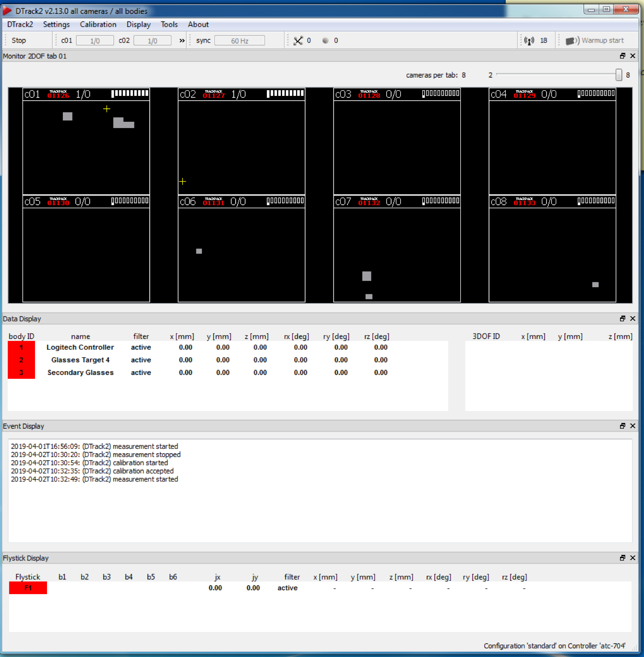Click the sync 60 Hz field

tap(239, 41)
